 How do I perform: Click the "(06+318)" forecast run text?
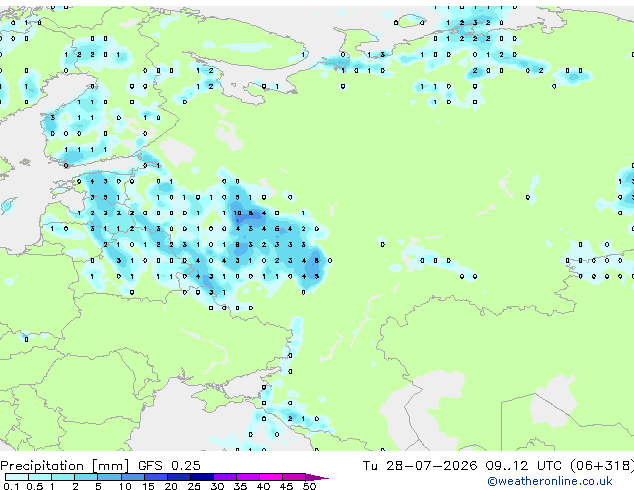[602, 465]
